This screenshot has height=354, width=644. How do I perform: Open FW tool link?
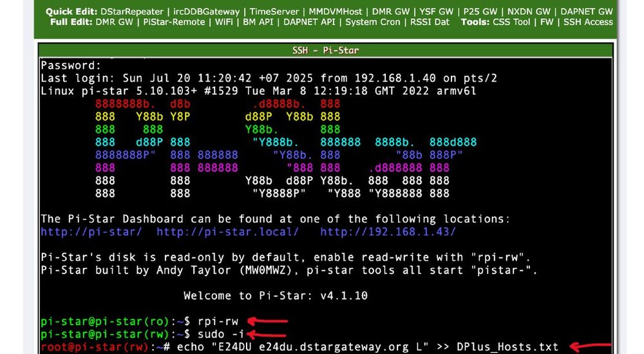pyautogui.click(x=547, y=22)
